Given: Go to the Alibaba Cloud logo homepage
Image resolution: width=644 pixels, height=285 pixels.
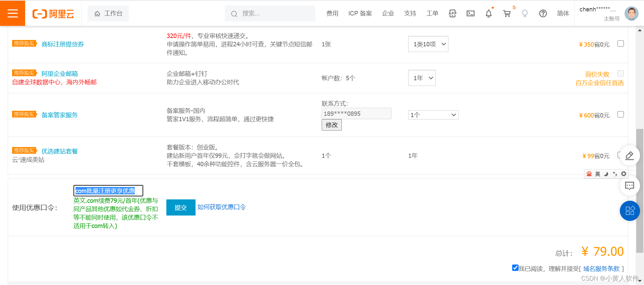Looking at the screenshot, I should point(53,14).
